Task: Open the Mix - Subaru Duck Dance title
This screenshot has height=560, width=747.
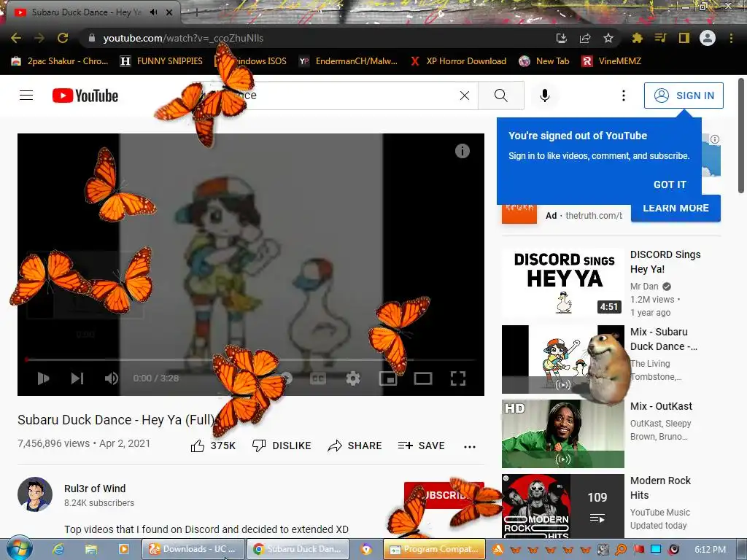Action: click(664, 339)
